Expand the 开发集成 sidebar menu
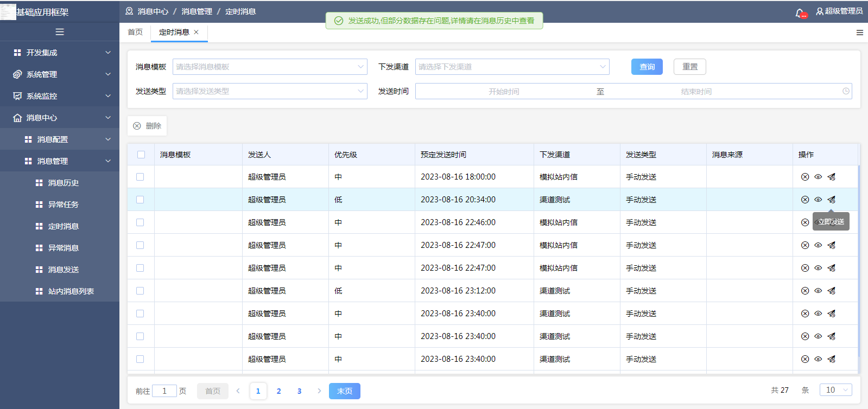 60,53
